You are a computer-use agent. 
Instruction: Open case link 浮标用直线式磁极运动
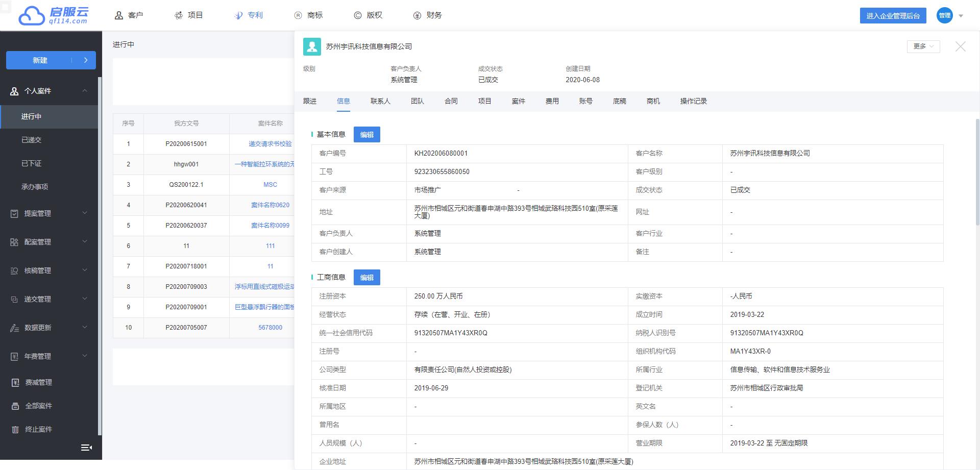point(264,287)
